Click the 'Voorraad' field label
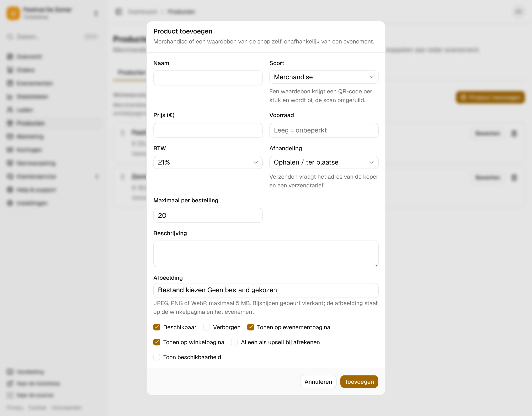The width and height of the screenshot is (532, 416). pyautogui.click(x=281, y=115)
